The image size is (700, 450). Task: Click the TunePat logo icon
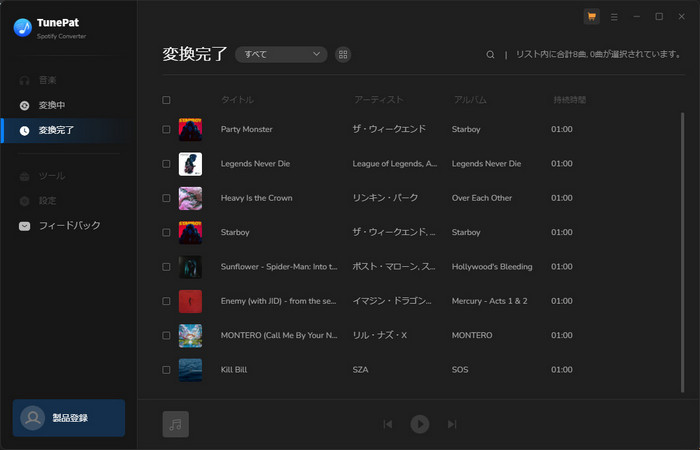(23, 28)
